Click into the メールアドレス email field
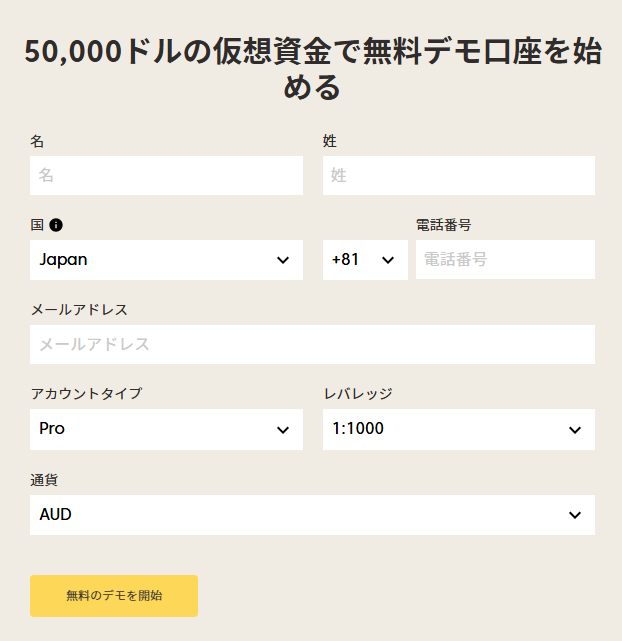The image size is (622, 641). (x=312, y=344)
